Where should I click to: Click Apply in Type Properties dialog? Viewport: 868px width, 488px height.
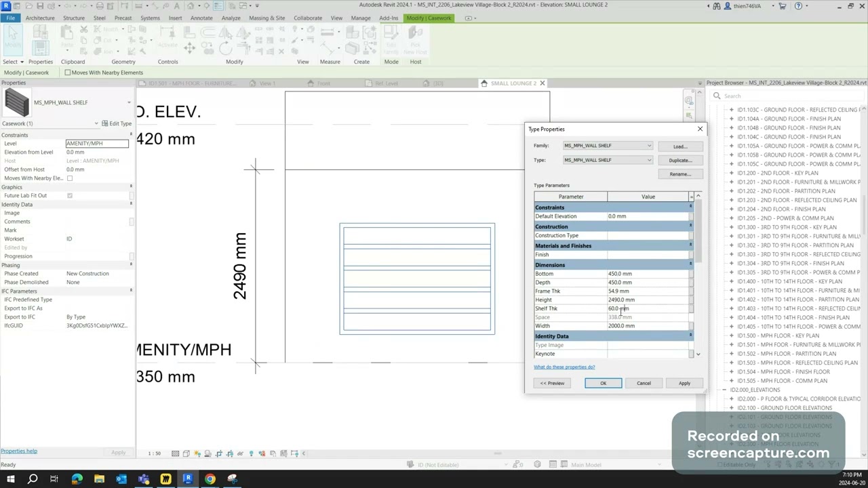[x=684, y=383]
